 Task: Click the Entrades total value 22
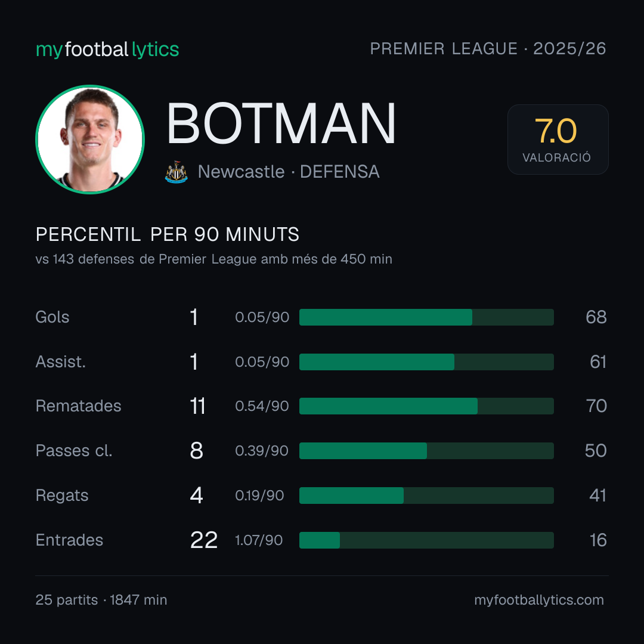204,540
